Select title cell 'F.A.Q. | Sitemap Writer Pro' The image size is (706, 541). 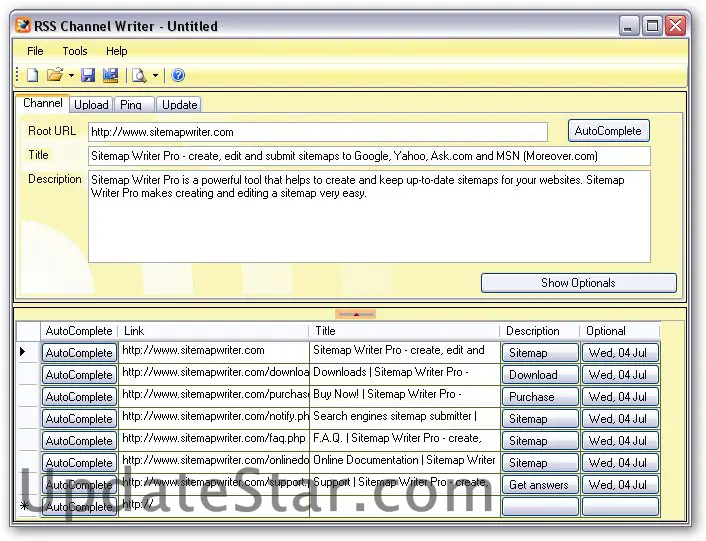[405, 440]
